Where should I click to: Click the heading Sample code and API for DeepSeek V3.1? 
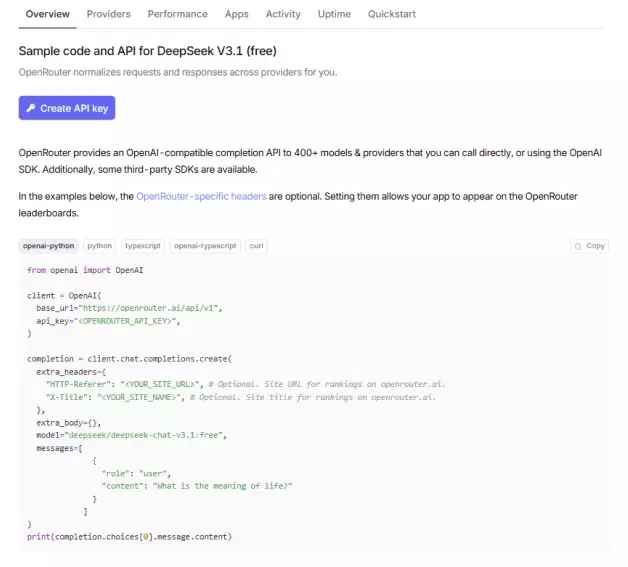click(x=147, y=51)
